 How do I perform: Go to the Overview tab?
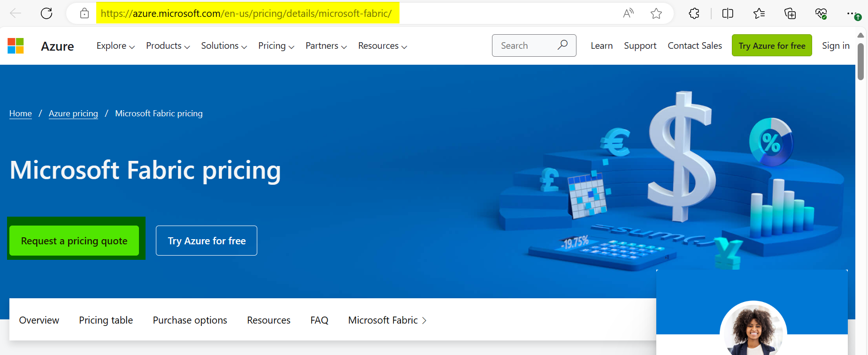coord(39,320)
